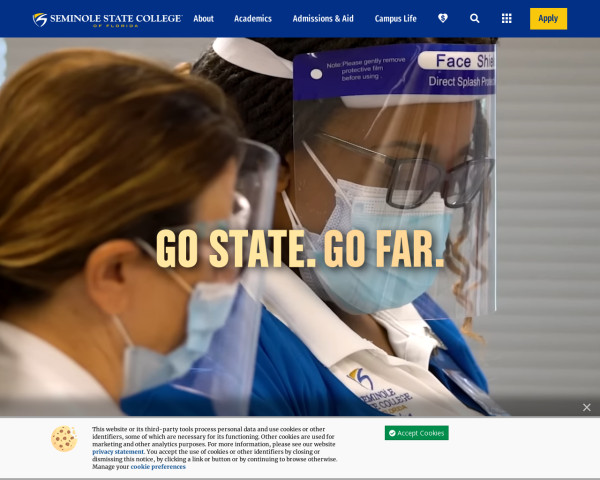
Task: Click the checkmark on Accept Cookies
Action: 392,433
